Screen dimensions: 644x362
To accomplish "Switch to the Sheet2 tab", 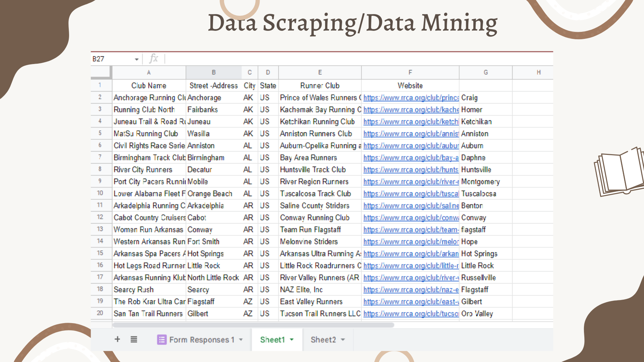I will click(323, 340).
